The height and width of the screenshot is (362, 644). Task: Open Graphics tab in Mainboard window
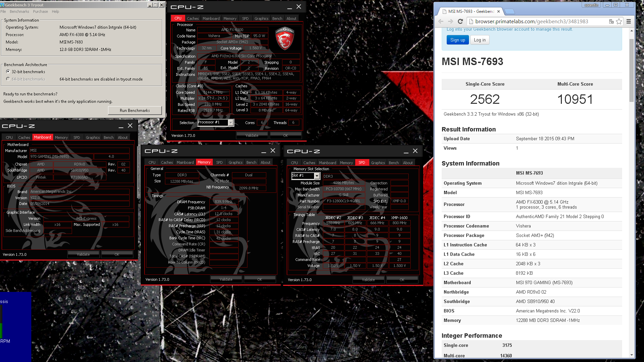93,138
